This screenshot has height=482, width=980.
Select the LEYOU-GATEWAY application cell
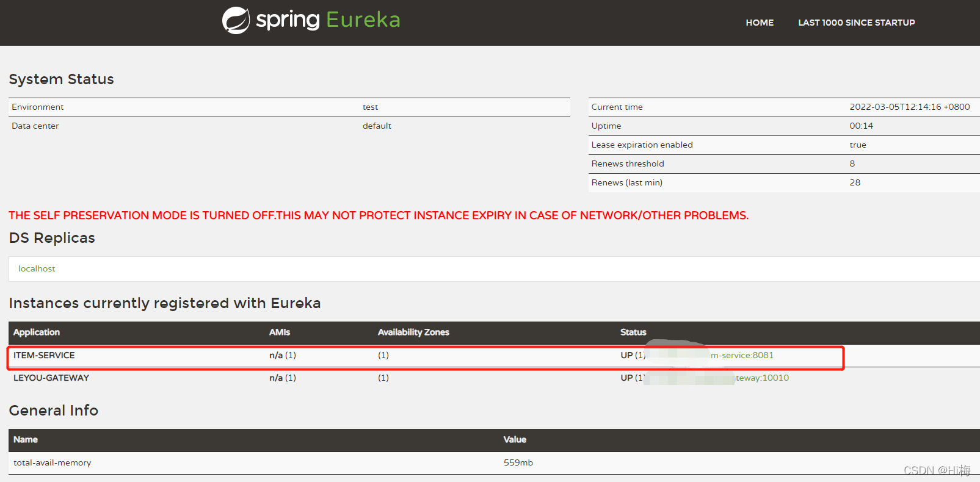coord(51,378)
